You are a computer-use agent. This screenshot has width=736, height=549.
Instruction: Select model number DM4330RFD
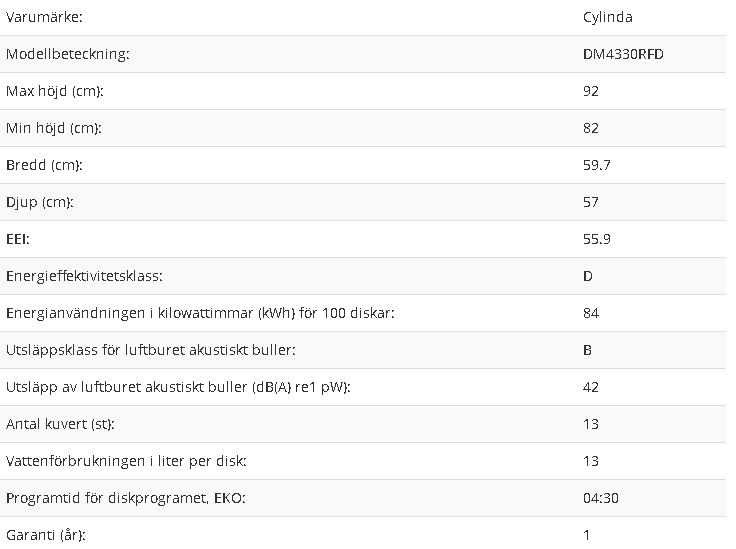point(623,54)
